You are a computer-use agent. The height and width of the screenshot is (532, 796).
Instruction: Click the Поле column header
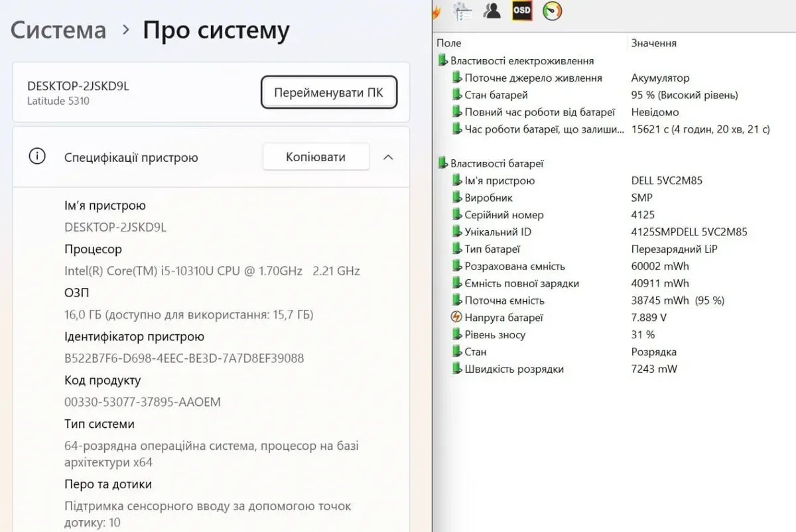[x=449, y=43]
